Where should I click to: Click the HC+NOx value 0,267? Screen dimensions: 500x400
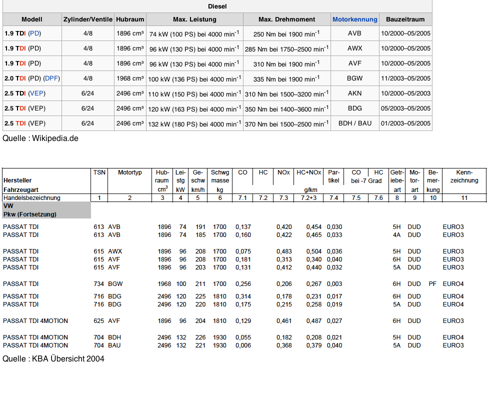314,284
